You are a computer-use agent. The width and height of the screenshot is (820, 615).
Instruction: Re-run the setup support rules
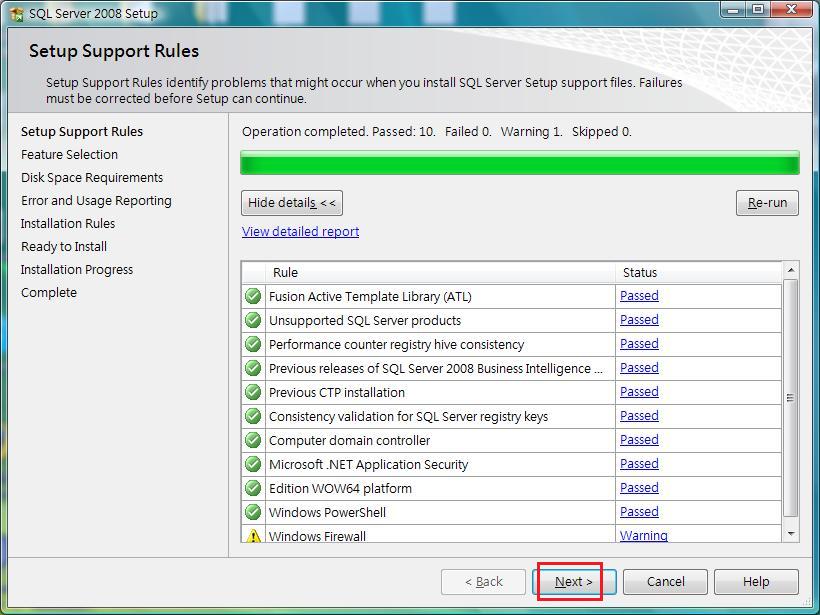(767, 203)
